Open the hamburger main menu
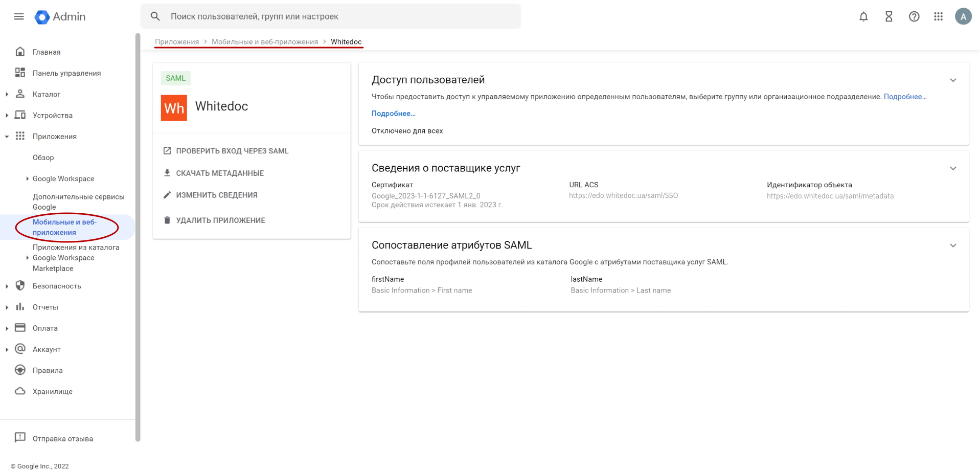Screen dimensions: 980x470 coord(19,16)
